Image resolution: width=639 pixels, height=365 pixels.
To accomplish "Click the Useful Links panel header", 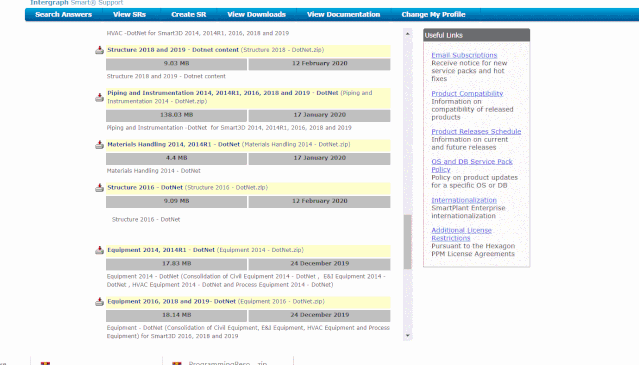I will [x=476, y=35].
